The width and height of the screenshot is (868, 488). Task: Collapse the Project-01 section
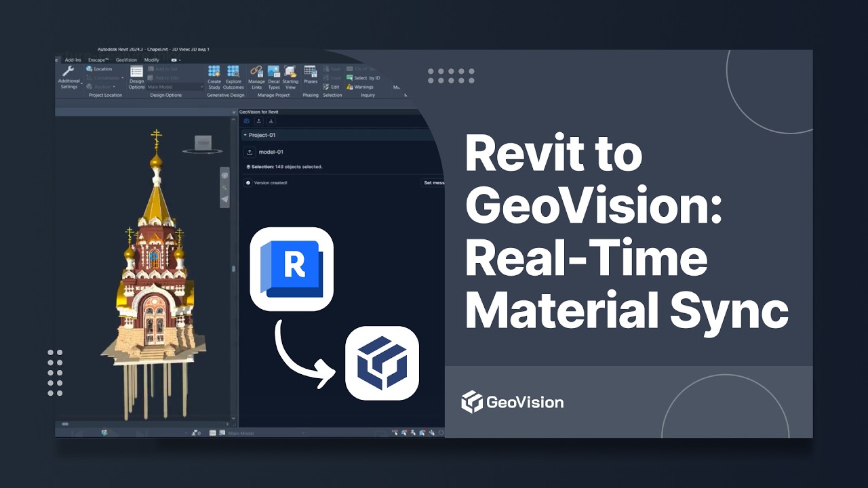point(245,136)
